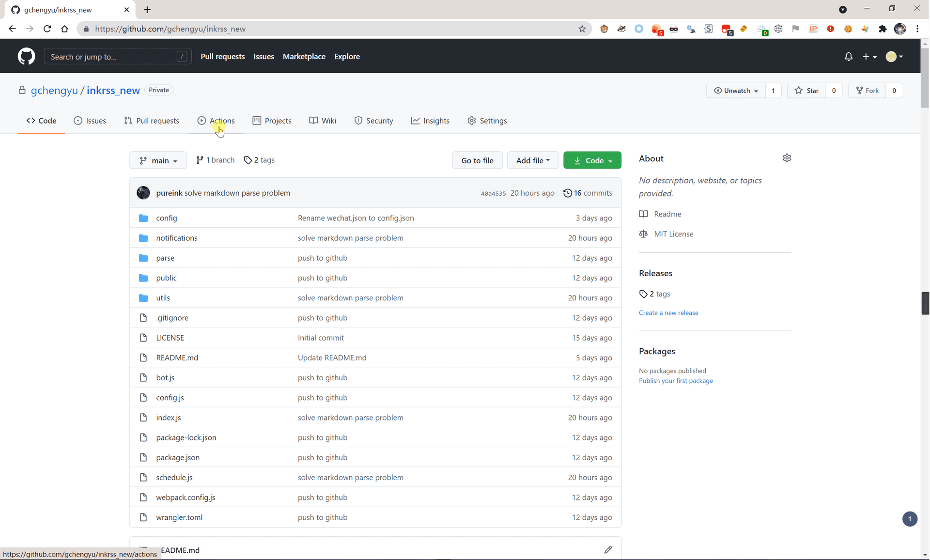Click Publish your first package
This screenshot has width=930, height=560.
[x=676, y=381]
